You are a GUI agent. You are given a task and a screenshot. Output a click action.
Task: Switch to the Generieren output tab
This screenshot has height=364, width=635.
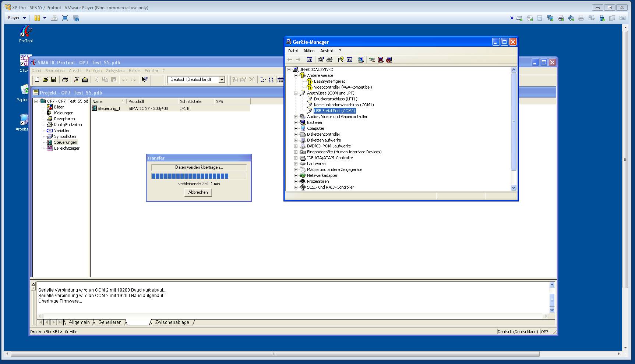click(x=110, y=322)
